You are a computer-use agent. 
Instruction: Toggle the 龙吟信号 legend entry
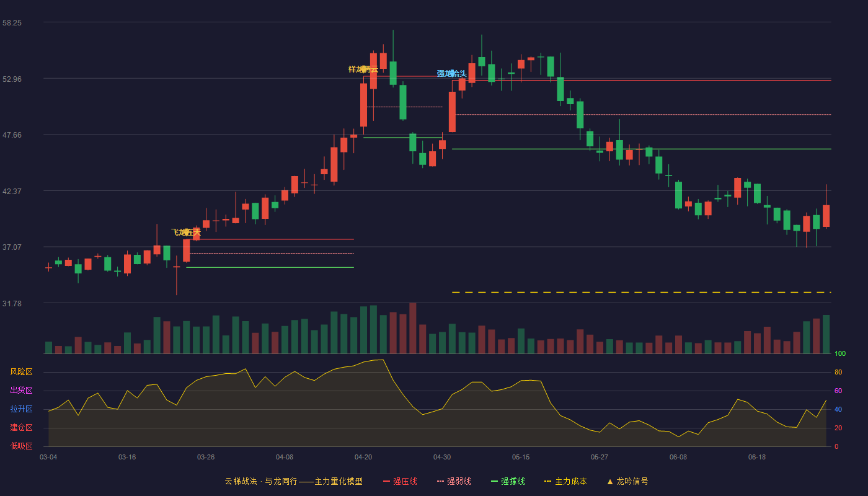[627, 481]
